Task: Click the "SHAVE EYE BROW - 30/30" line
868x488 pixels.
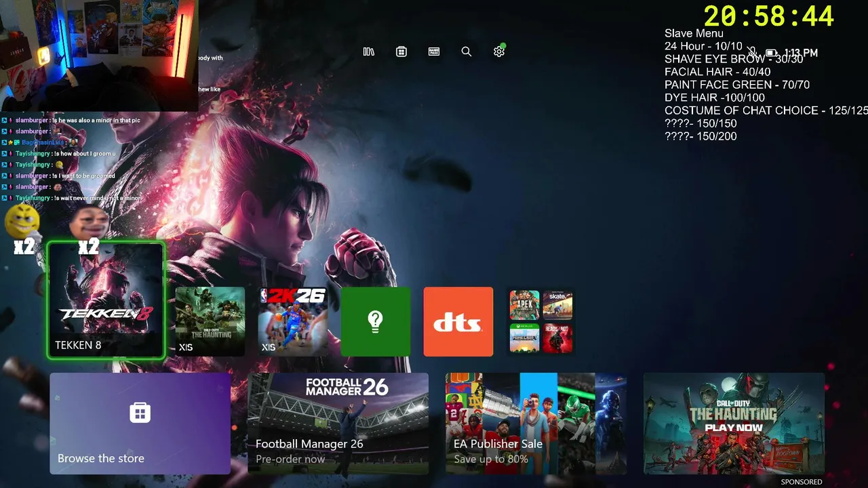Action: point(734,59)
